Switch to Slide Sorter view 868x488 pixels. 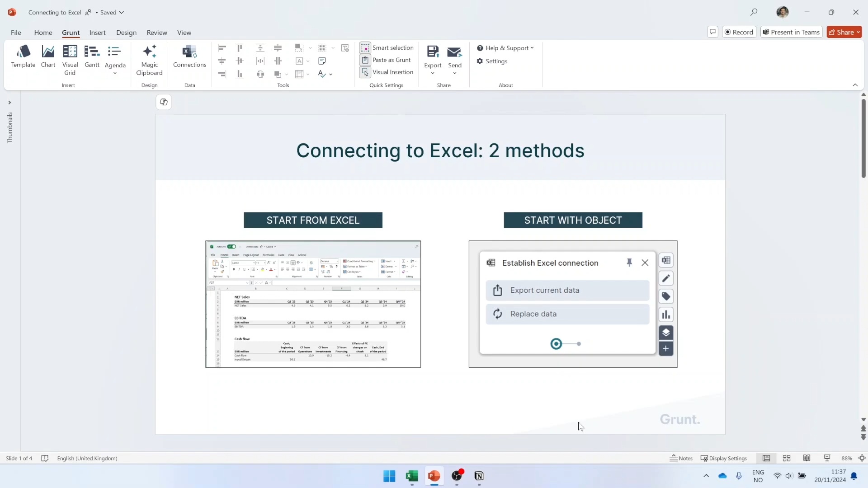pyautogui.click(x=787, y=458)
